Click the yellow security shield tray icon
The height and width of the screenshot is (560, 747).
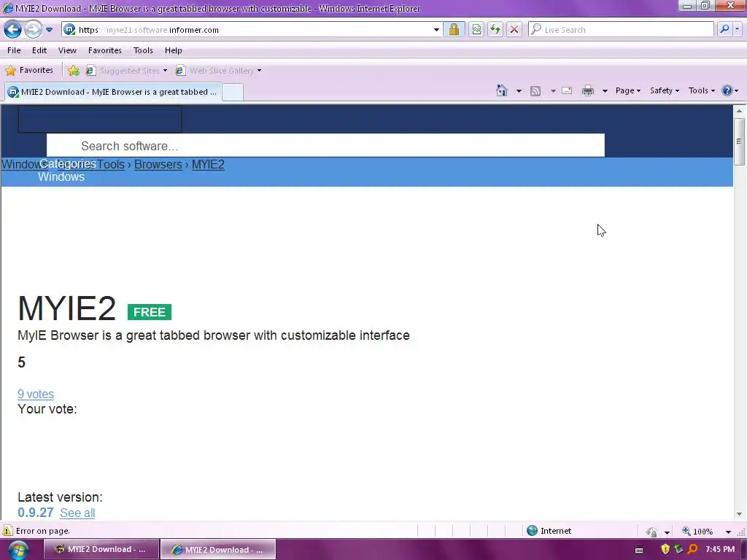point(665,549)
